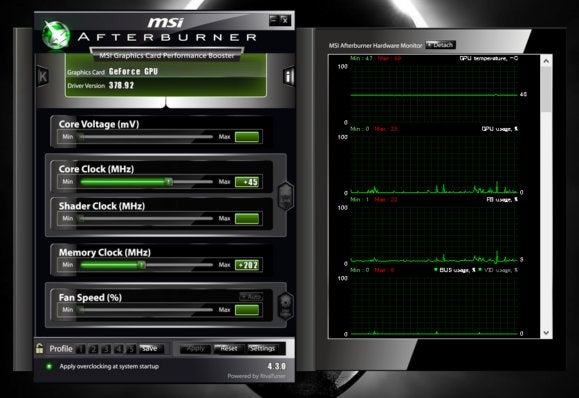Click the Core Clock +45 value field
Screen dimensions: 579x398
click(247, 182)
